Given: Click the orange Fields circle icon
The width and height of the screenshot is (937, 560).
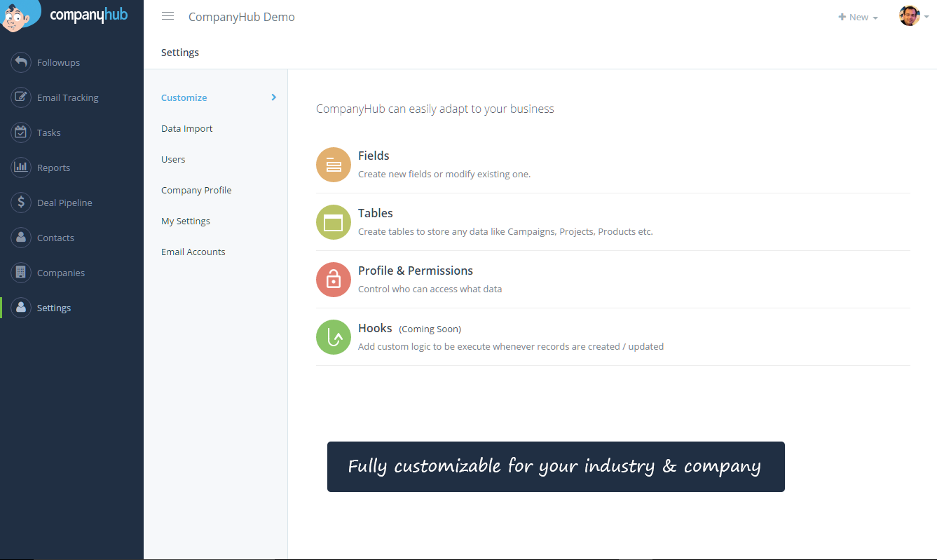Looking at the screenshot, I should click(x=334, y=165).
